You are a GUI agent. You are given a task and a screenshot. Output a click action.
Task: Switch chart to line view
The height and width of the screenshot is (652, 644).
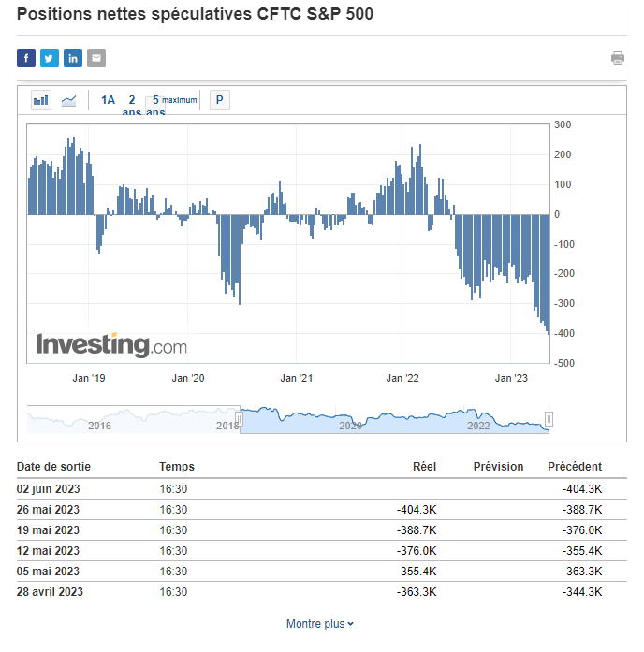[68, 100]
